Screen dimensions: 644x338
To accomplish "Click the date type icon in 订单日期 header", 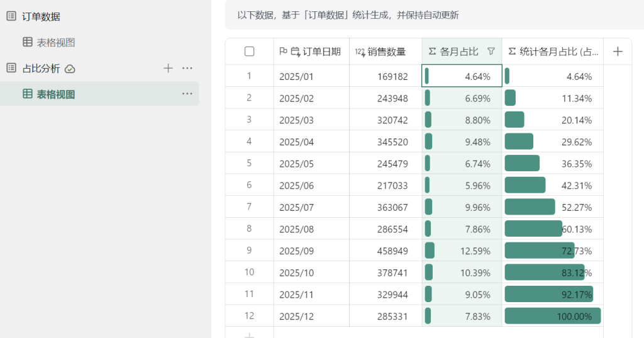I will click(296, 52).
